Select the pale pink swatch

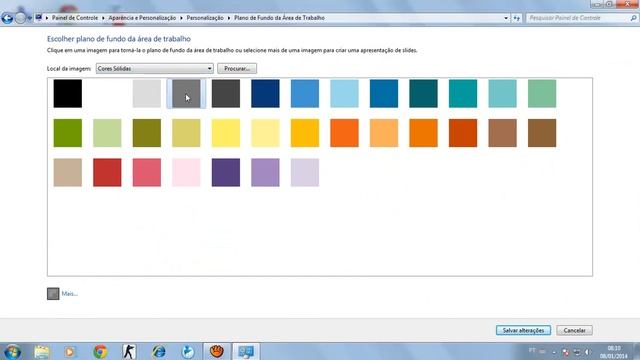pyautogui.click(x=186, y=173)
